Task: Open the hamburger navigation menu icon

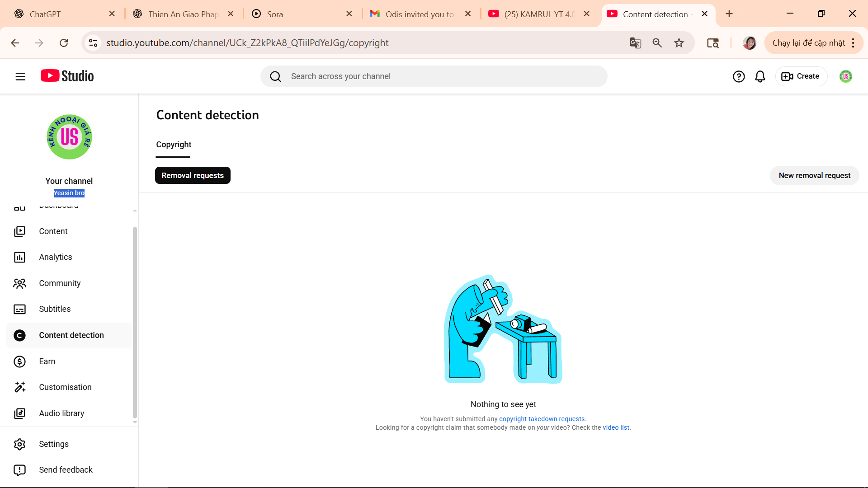Action: click(20, 76)
